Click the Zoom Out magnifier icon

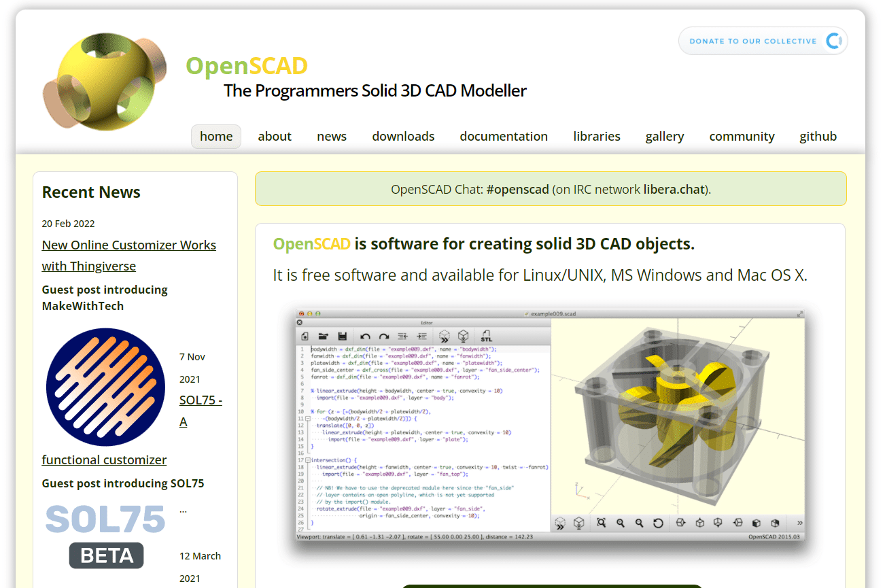(639, 523)
